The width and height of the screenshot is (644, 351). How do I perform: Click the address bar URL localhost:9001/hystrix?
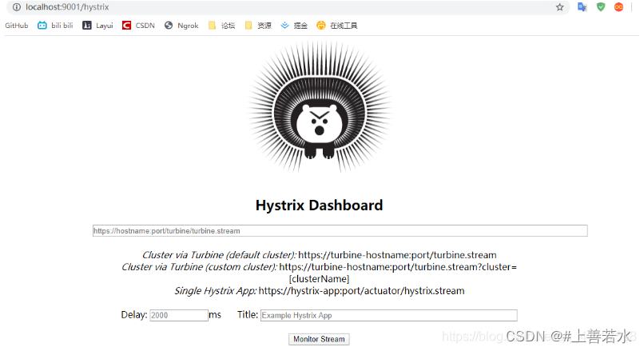[x=67, y=7]
